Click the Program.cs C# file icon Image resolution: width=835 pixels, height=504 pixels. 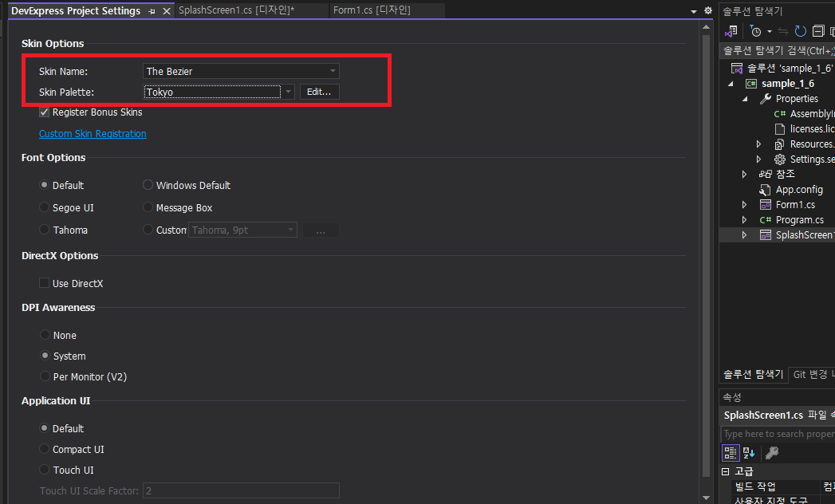tap(766, 220)
